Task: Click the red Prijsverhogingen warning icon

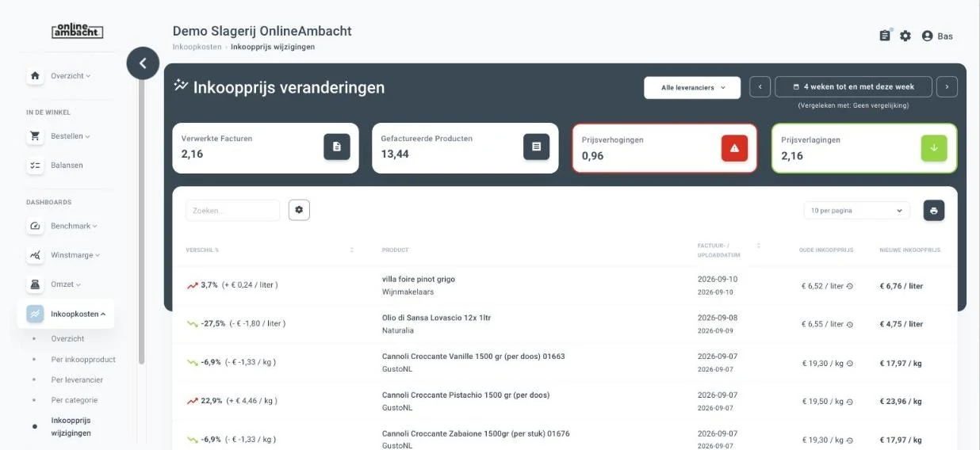Action: point(734,148)
